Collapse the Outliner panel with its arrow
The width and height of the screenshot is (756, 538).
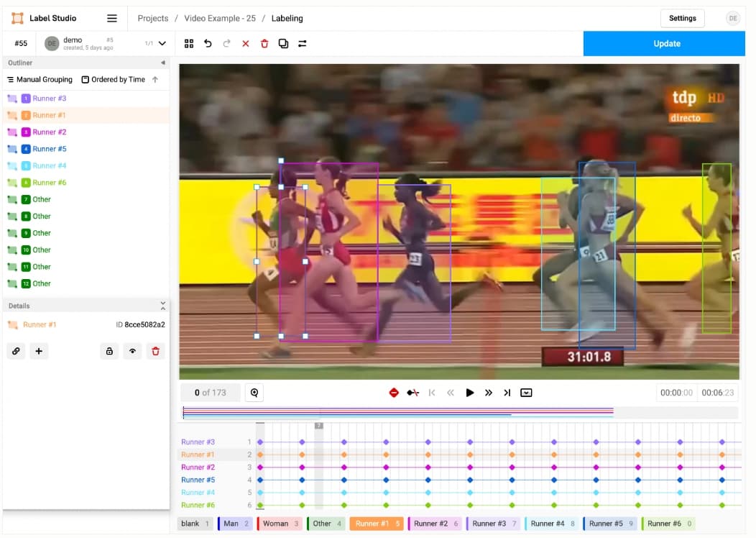(164, 63)
